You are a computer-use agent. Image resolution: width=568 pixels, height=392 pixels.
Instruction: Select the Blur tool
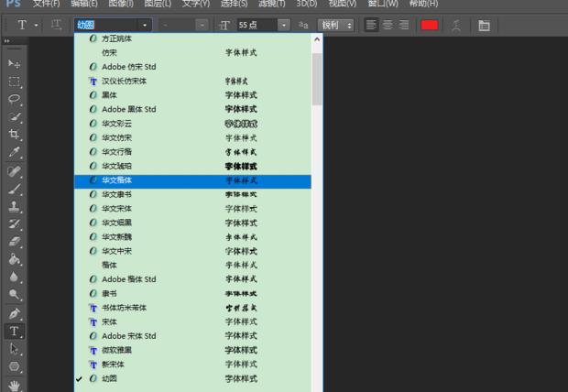(14, 277)
